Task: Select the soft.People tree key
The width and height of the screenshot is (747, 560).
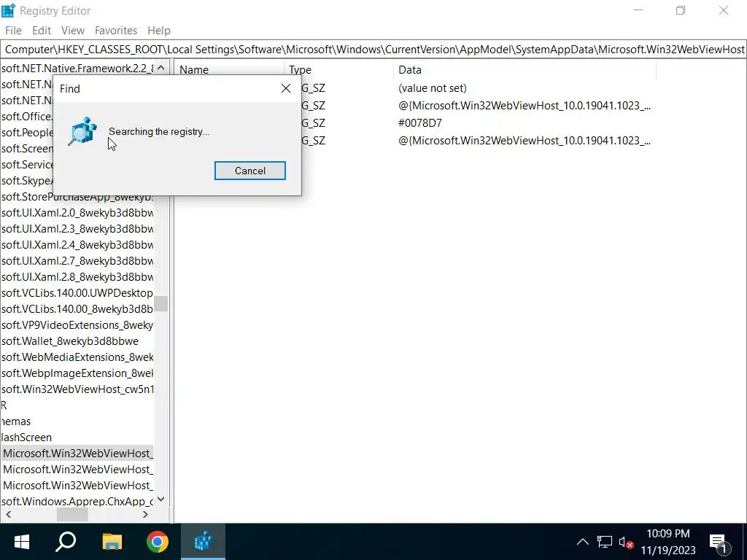Action: coord(27,133)
